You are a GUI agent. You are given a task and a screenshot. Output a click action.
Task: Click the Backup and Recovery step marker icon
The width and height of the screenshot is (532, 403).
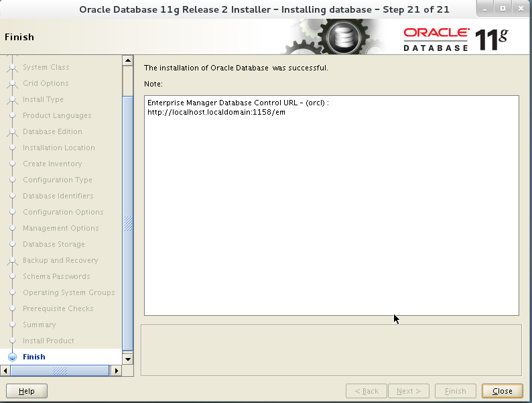(x=13, y=261)
